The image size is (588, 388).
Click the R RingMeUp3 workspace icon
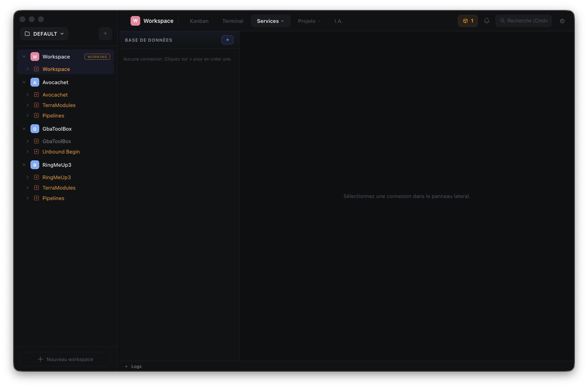click(x=35, y=165)
